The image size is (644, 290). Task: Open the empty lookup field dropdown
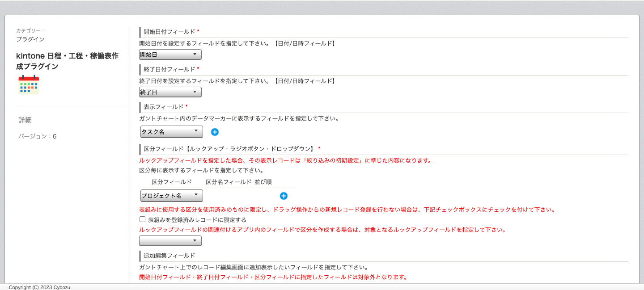pos(170,240)
